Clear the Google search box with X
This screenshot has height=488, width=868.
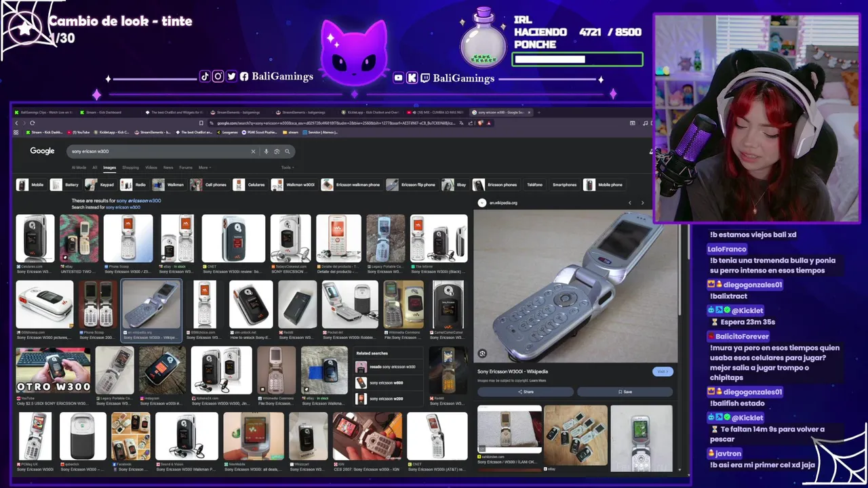tap(253, 151)
